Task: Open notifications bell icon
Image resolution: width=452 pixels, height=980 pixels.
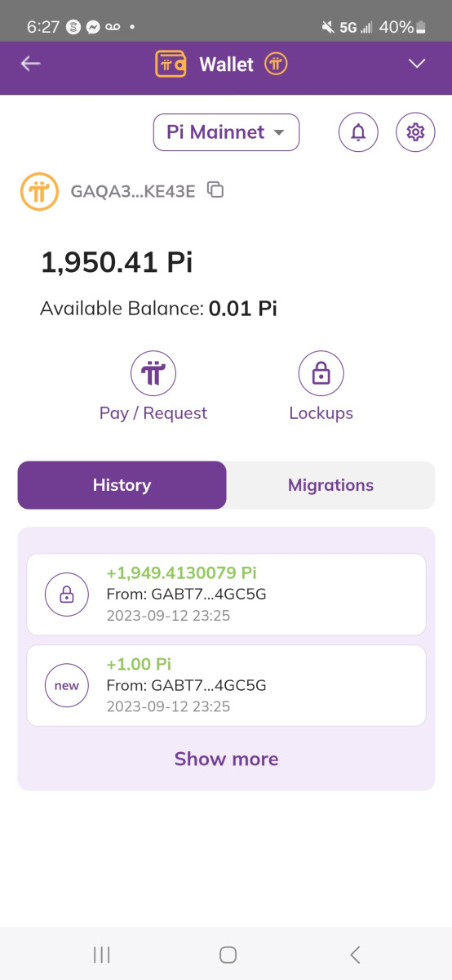Action: 358,131
